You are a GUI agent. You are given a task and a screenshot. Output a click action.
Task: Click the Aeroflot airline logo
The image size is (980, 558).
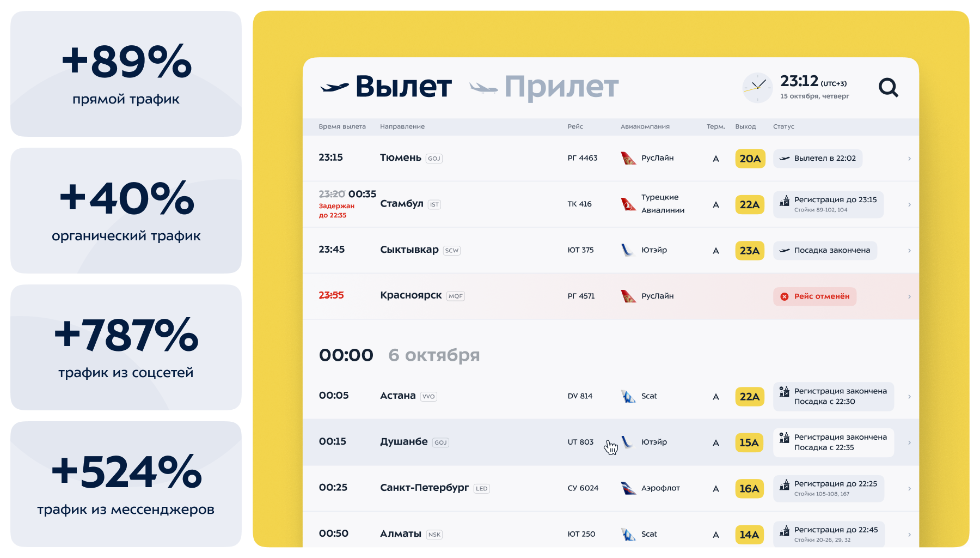(628, 488)
